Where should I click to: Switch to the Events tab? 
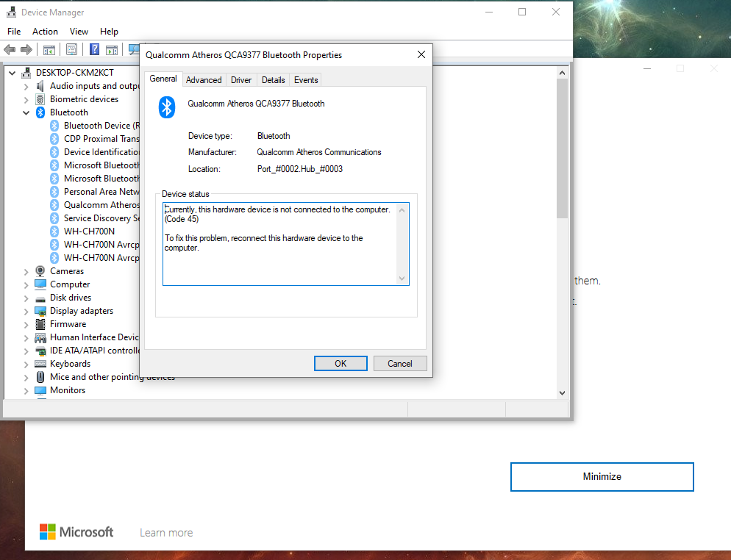tap(306, 80)
